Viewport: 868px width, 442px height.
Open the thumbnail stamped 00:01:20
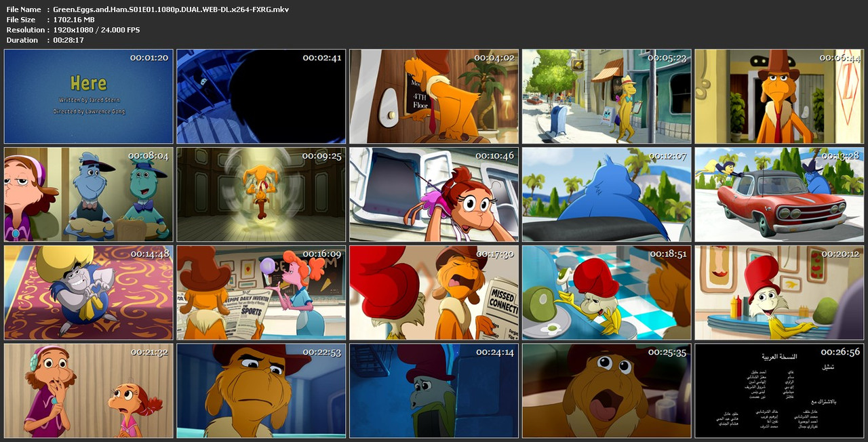[x=89, y=96]
